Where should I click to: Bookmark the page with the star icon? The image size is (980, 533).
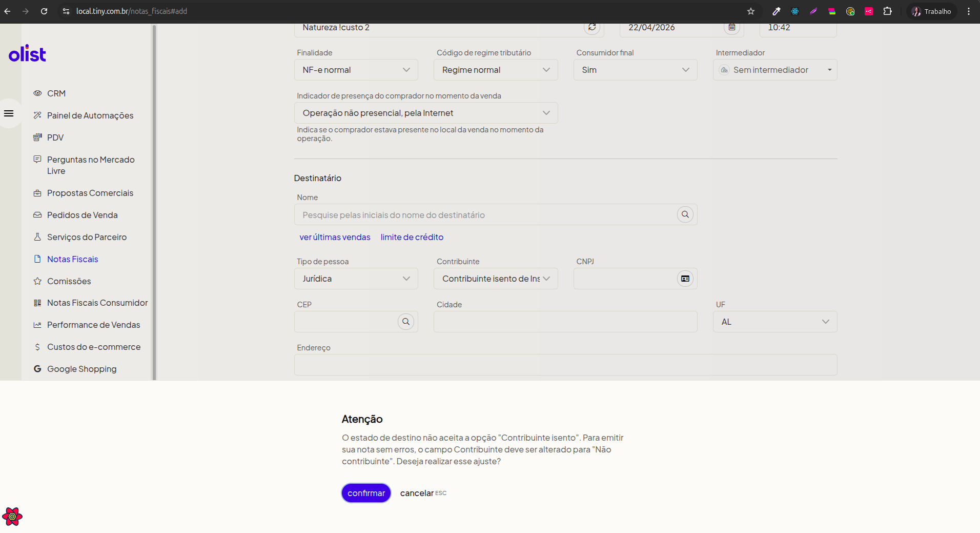(x=751, y=11)
